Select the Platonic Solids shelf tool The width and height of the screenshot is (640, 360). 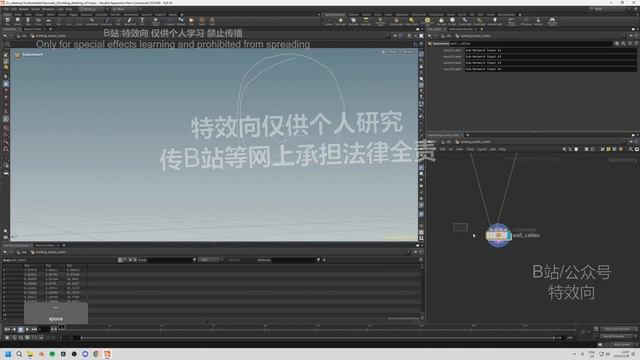point(156,21)
